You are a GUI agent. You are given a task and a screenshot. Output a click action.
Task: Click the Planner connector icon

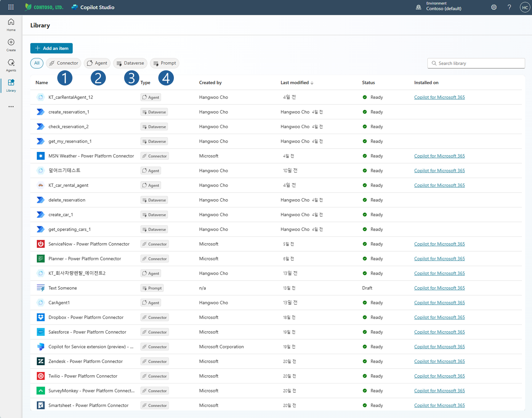click(x=40, y=259)
